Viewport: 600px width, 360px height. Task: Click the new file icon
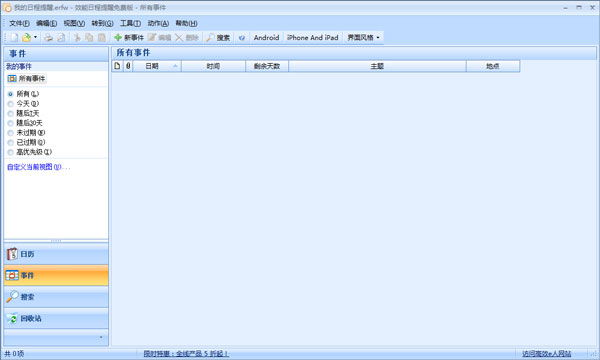[14, 37]
